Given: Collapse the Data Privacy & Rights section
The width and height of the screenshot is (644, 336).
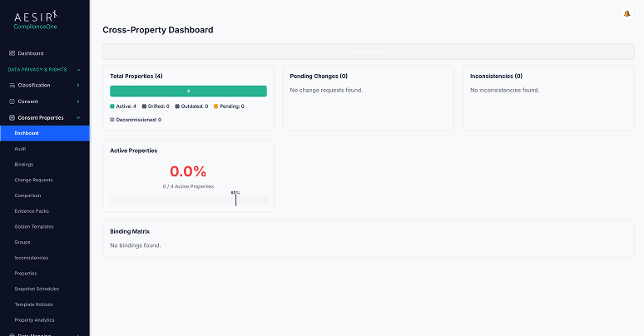Looking at the screenshot, I should (x=78, y=70).
